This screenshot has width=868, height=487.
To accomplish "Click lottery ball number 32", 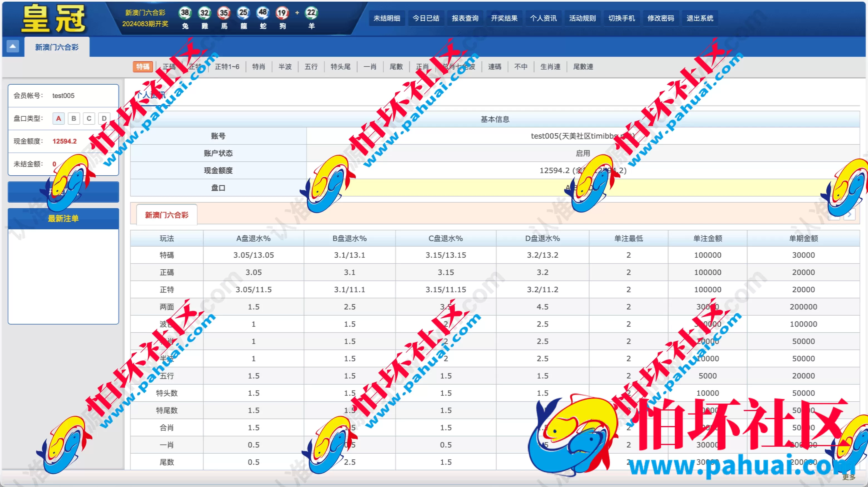I will click(204, 13).
